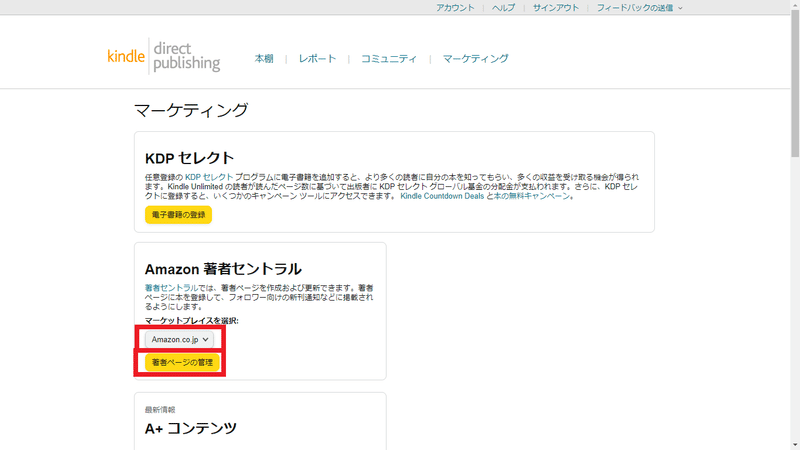Follow the KDP セレクト inline link
This screenshot has width=800, height=450.
(x=209, y=177)
